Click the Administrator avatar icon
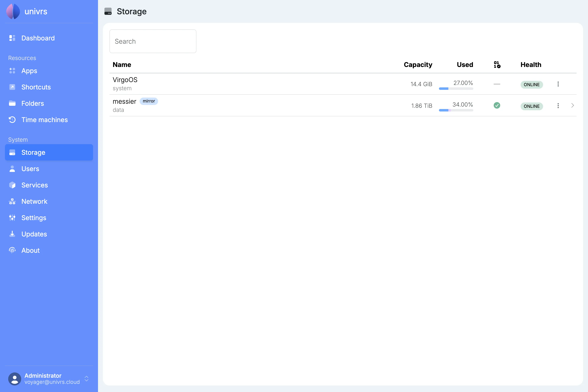Viewport: 588px width, 392px height. click(x=15, y=379)
